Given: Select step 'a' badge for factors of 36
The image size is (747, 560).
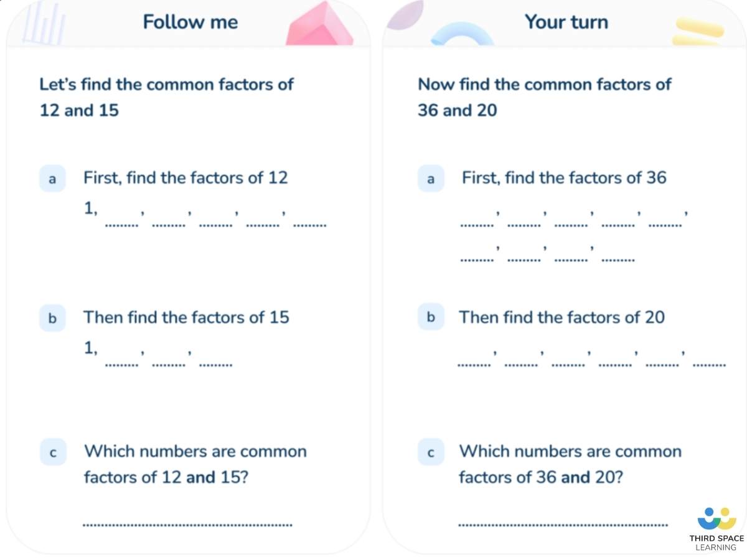Looking at the screenshot, I should point(431,179).
